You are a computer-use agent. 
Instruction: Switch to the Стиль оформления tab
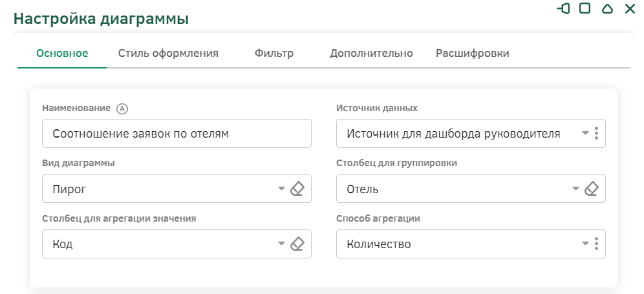coord(168,54)
